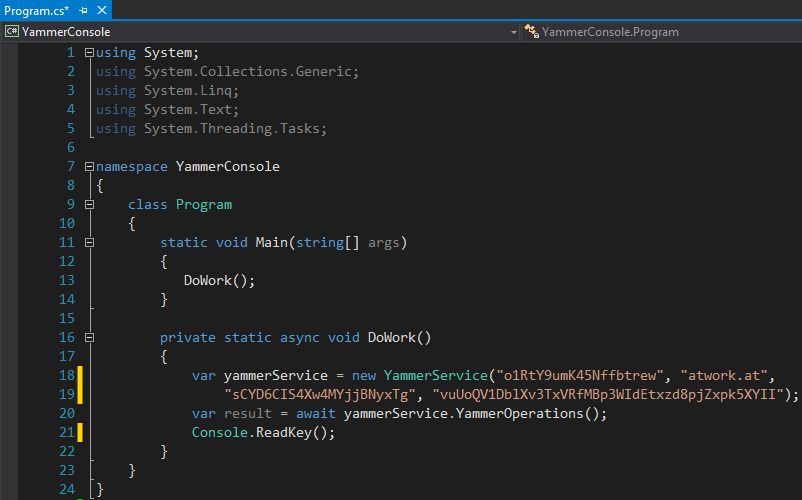Select the Program.cs* document tab
Screen dimensions: 802x500
click(x=35, y=10)
